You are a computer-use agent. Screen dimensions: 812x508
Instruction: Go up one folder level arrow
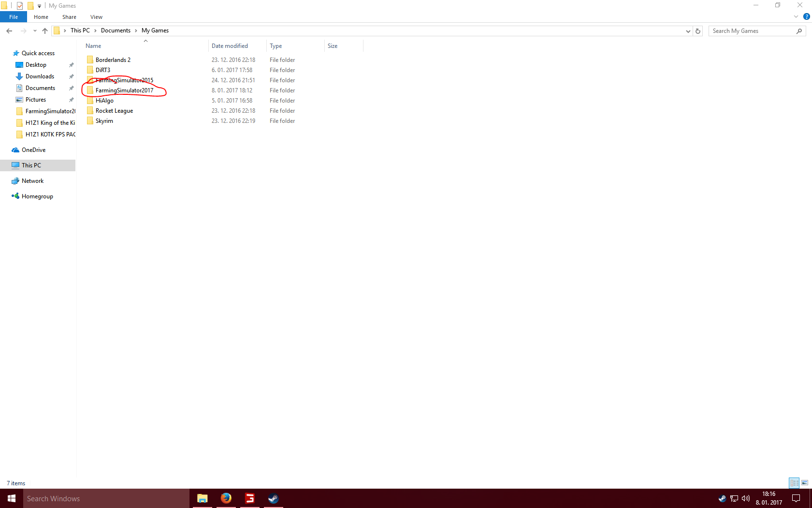tap(45, 31)
